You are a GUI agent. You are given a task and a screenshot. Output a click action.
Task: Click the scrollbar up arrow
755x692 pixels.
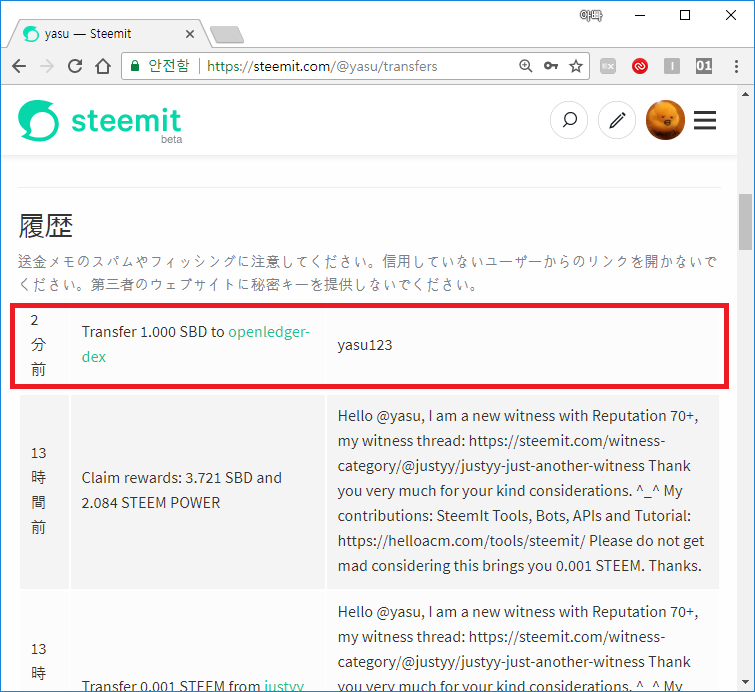[x=745, y=94]
